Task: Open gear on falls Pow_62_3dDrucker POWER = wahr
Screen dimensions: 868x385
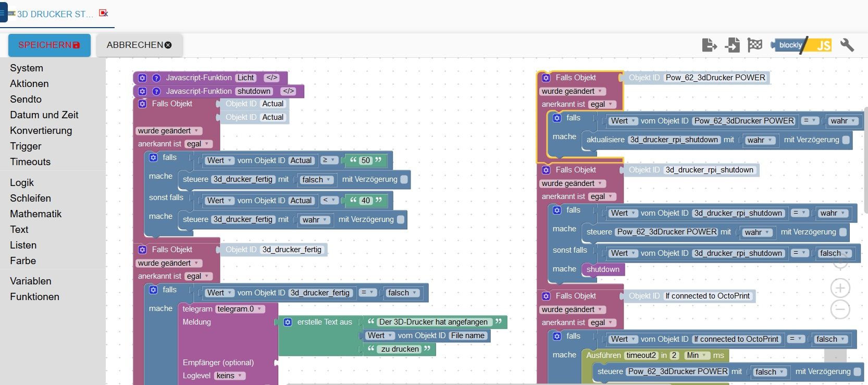Action: (x=557, y=118)
